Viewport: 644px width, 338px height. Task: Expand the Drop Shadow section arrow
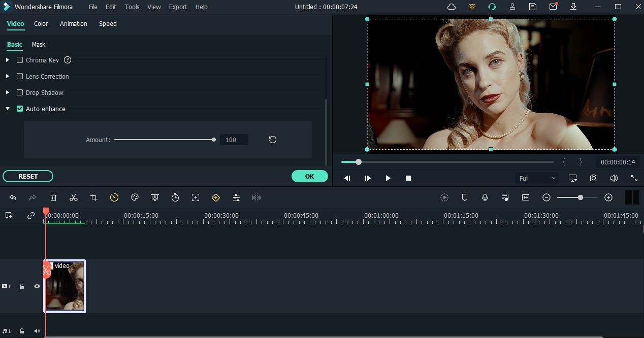pyautogui.click(x=7, y=92)
